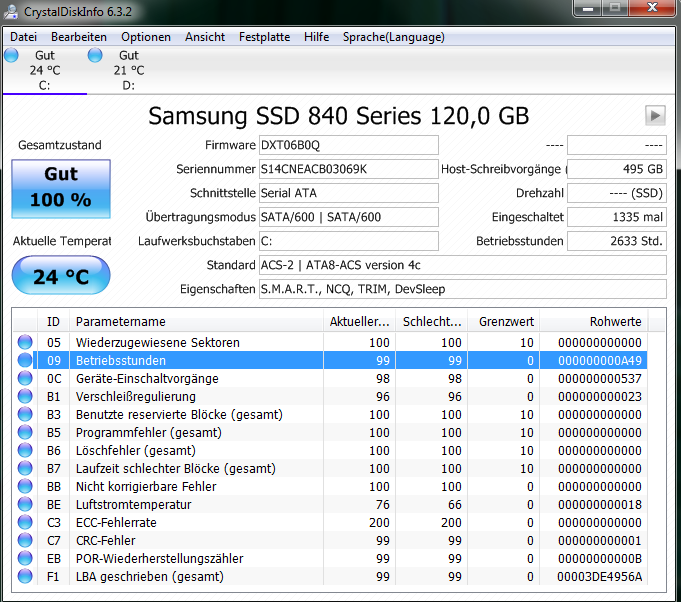Click the CrystalDiskInfo title bar icon
Viewport: 681px width, 602px height.
coord(11,12)
